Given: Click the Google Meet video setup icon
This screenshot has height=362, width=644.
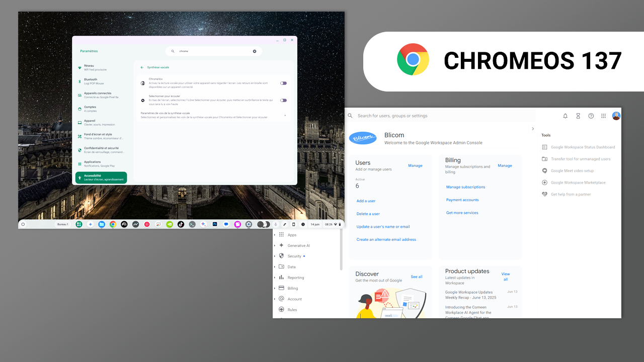Looking at the screenshot, I should pyautogui.click(x=544, y=171).
